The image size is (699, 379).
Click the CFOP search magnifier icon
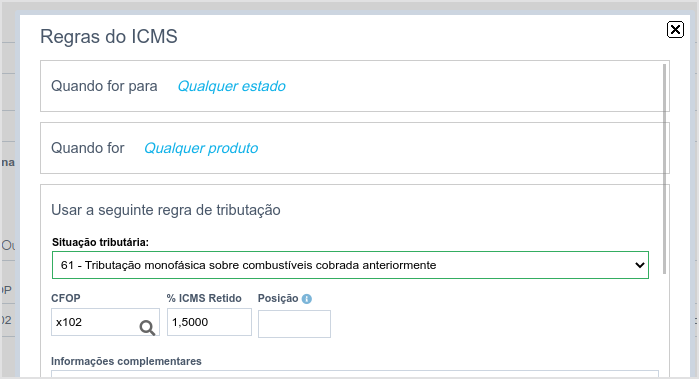coord(147,328)
